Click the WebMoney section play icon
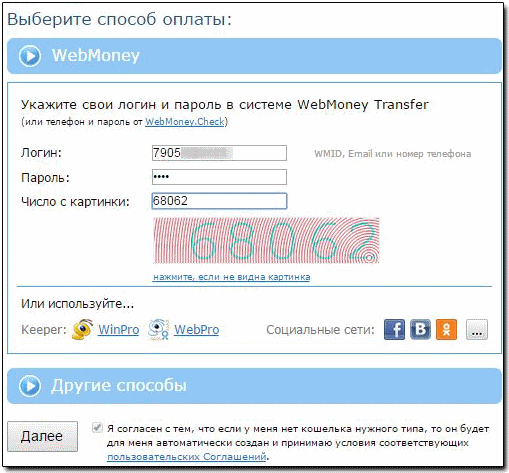 [x=30, y=56]
